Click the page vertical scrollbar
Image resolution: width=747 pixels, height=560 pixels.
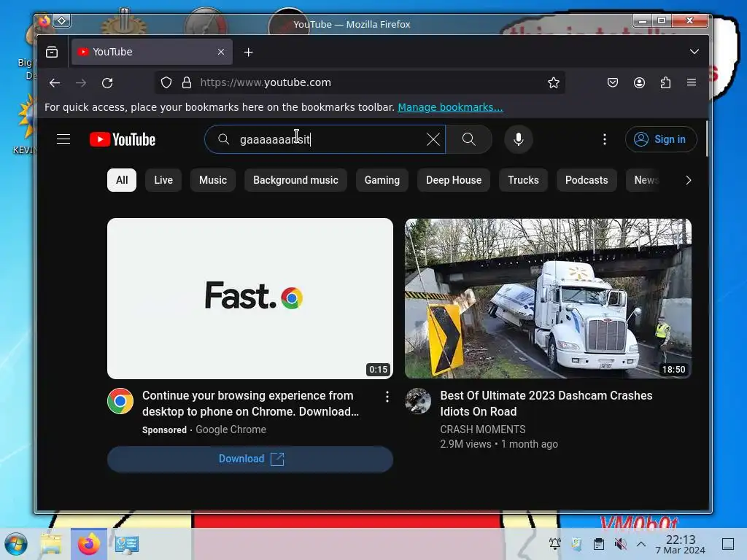pos(707,139)
